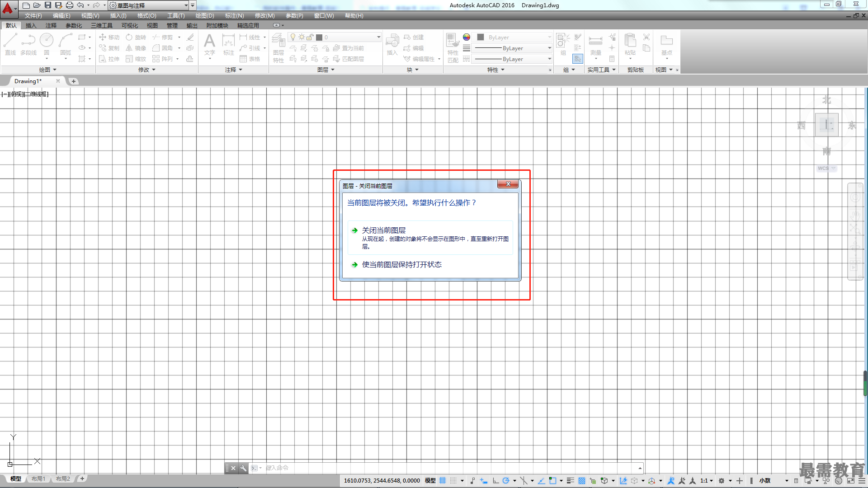Expand the 注释 panel

pos(234,70)
